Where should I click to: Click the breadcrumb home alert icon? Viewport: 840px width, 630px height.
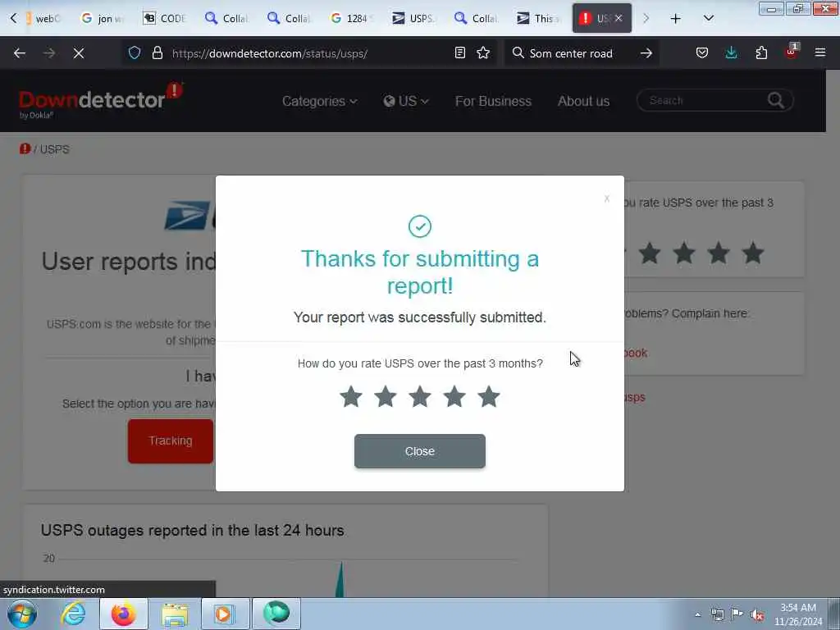click(25, 149)
